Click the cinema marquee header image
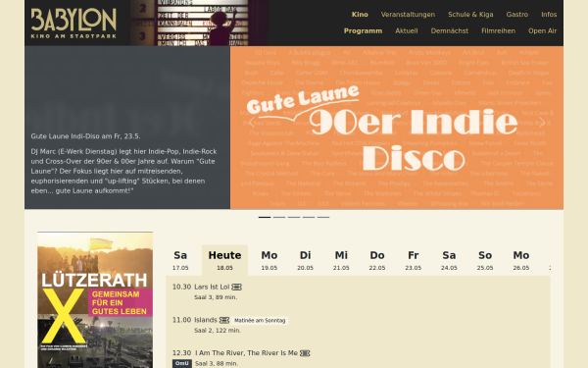This screenshot has height=368, width=588. [x=199, y=23]
